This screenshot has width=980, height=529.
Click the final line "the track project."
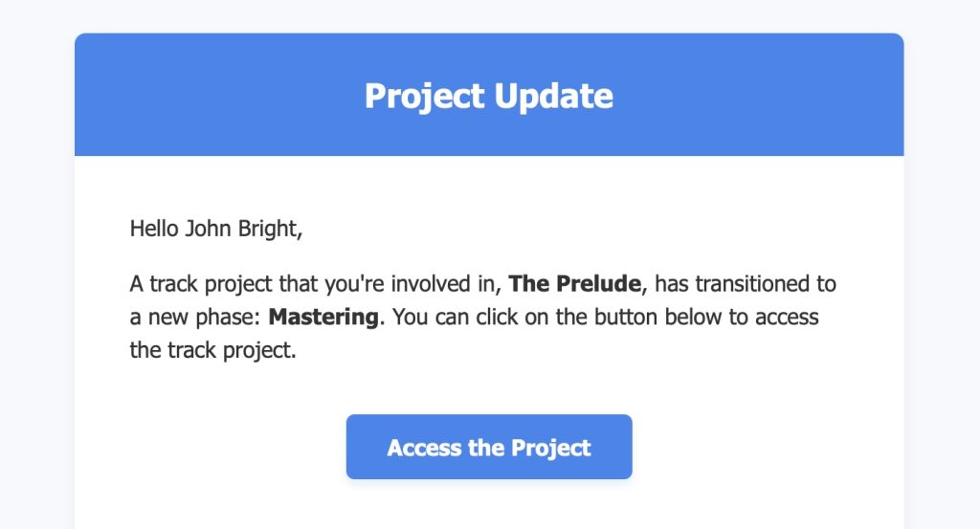[212, 350]
